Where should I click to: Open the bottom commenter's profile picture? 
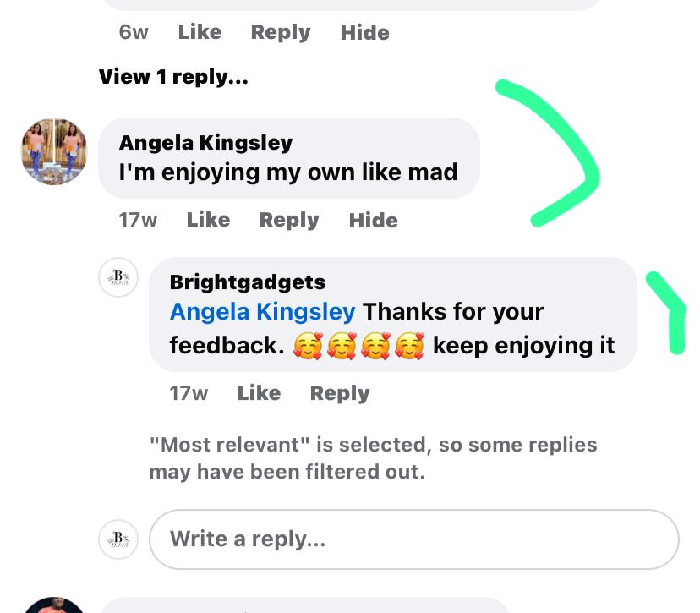coord(54,605)
